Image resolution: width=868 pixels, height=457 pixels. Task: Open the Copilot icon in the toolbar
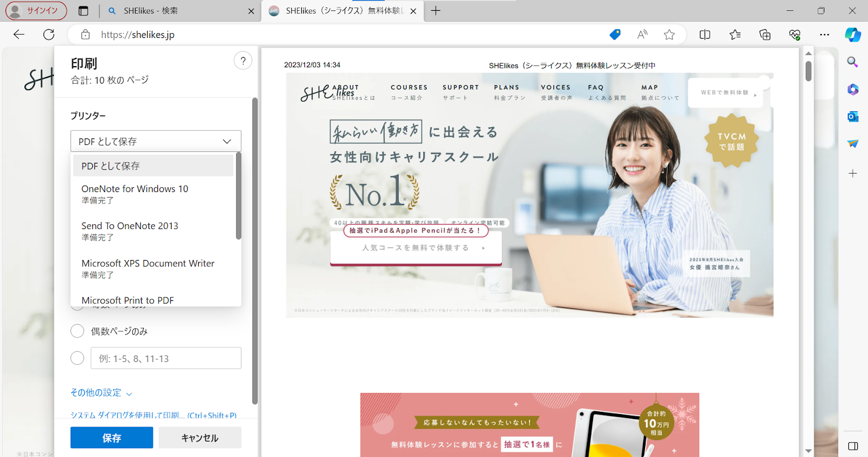pyautogui.click(x=853, y=35)
